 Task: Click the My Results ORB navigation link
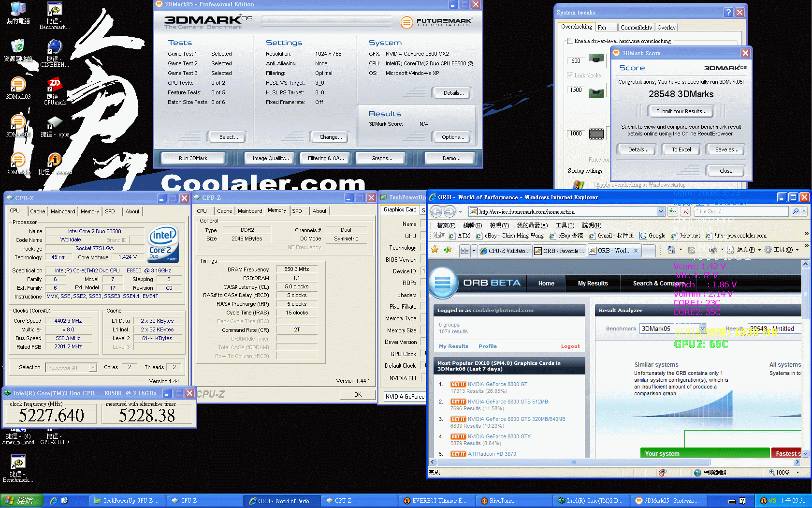click(x=593, y=284)
